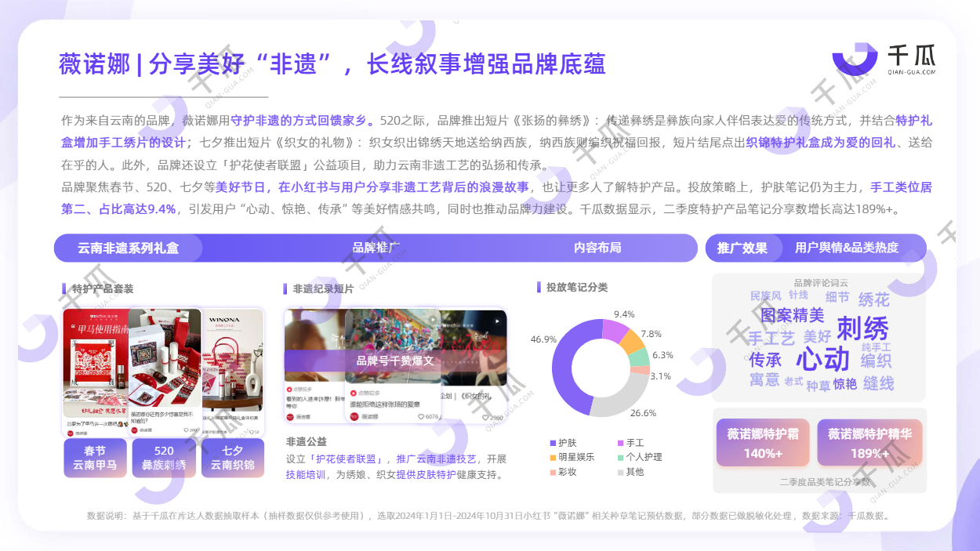Click the 千瓜 logo icon in the corner
The height and width of the screenshot is (551, 980).
[855, 59]
